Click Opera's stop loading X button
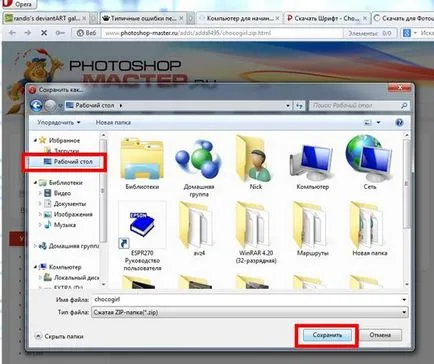This screenshot has width=434, height=364. click(44, 33)
